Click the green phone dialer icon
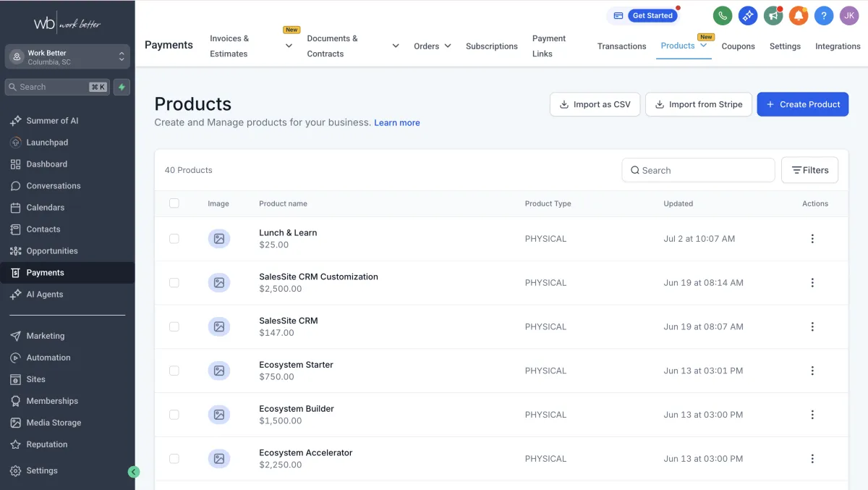This screenshot has width=868, height=490. (x=722, y=15)
